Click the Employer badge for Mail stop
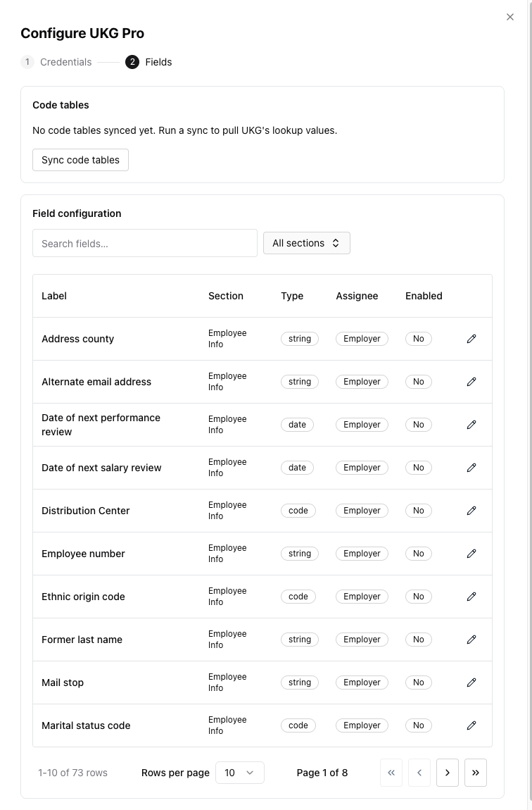The height and width of the screenshot is (810, 532). click(362, 683)
